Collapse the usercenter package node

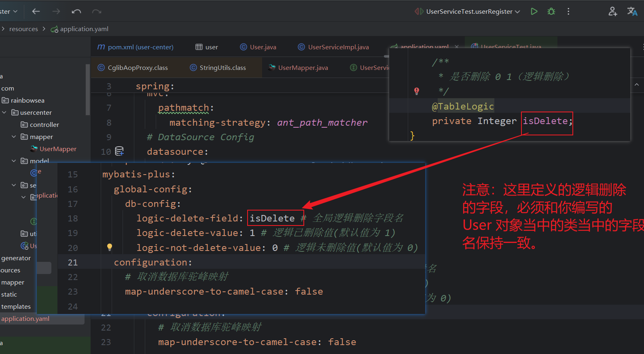pyautogui.click(x=4, y=112)
